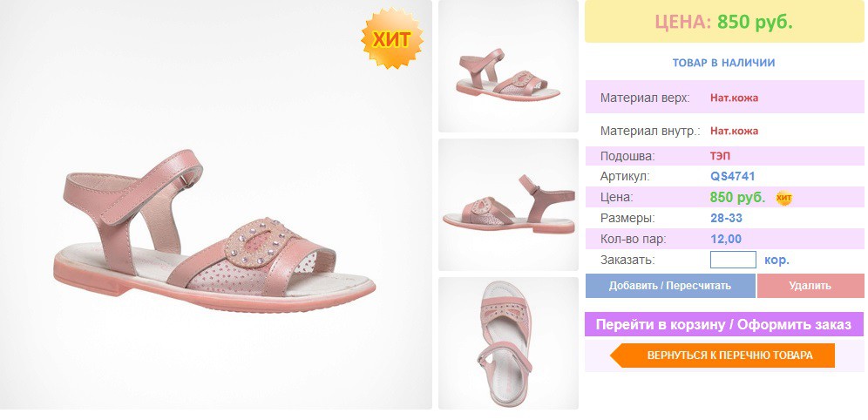Select third thumbnail showing sandal top view

[x=508, y=343]
